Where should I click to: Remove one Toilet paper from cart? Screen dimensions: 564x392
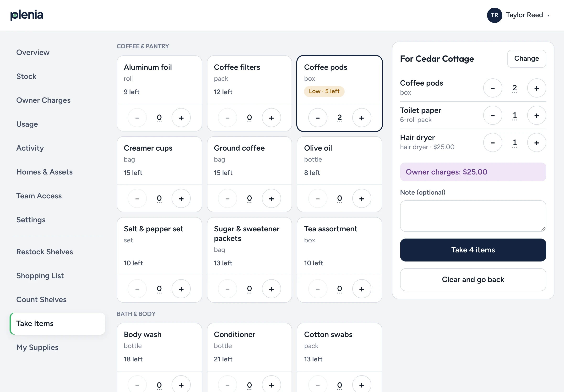coord(493,115)
